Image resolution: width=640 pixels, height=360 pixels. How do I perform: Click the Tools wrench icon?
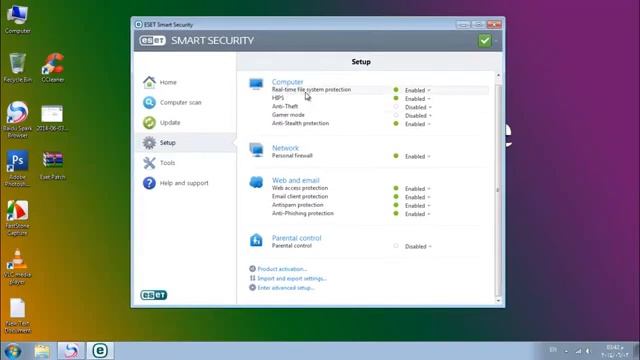coord(149,163)
